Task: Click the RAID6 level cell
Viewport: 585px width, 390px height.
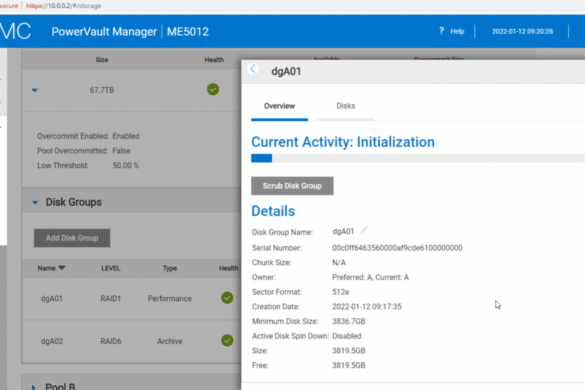Action: 110,341
